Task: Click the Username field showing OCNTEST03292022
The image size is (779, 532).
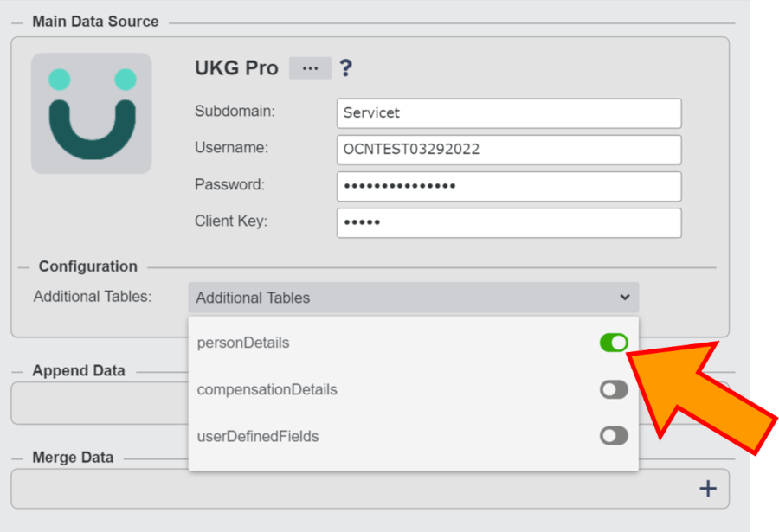Action: [509, 150]
